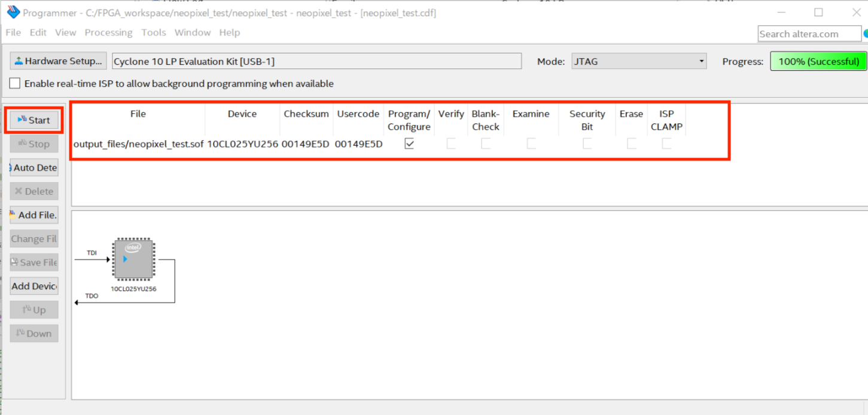This screenshot has width=868, height=415.
Task: Open the Processing menu
Action: tap(108, 32)
